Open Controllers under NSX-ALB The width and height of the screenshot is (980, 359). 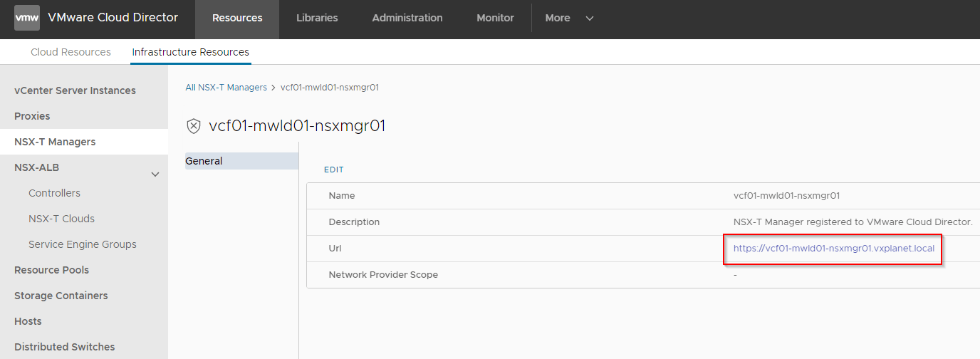coord(54,193)
